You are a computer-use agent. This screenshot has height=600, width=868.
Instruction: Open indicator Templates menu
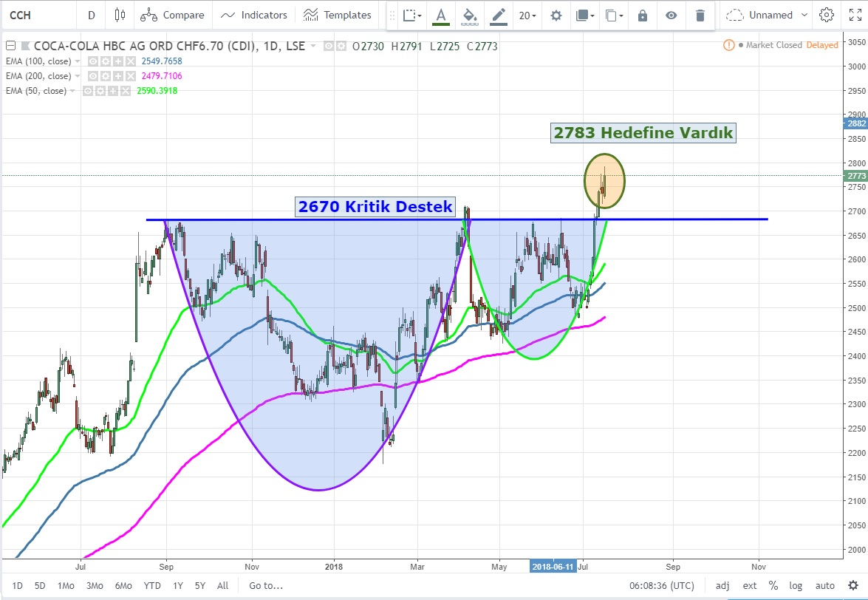coord(337,15)
